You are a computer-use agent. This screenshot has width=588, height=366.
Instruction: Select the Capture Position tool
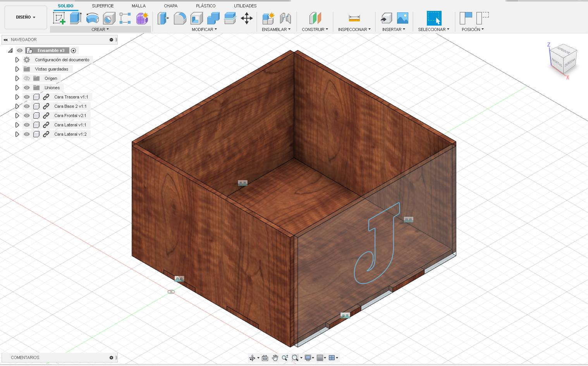point(466,18)
